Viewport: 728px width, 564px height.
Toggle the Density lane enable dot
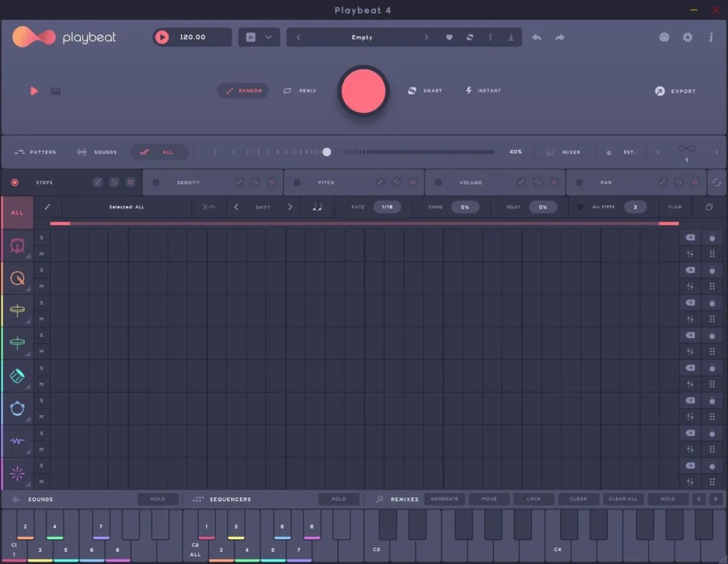click(156, 183)
